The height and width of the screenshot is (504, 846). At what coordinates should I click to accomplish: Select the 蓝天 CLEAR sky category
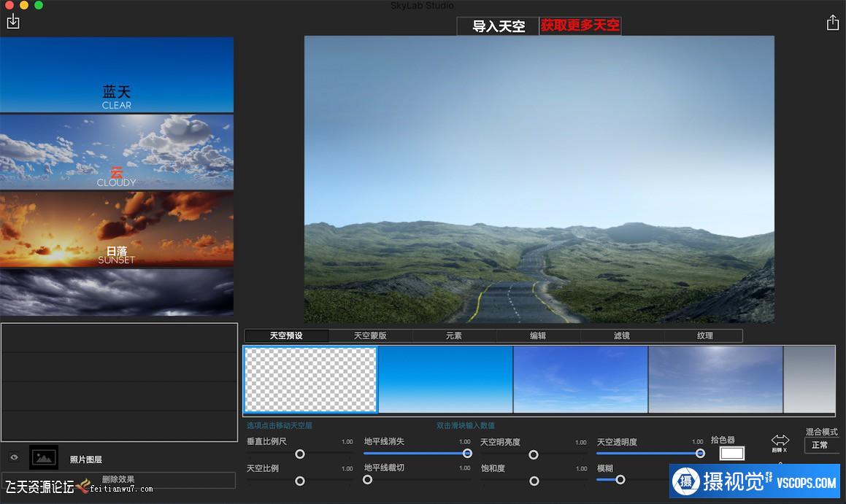(117, 75)
